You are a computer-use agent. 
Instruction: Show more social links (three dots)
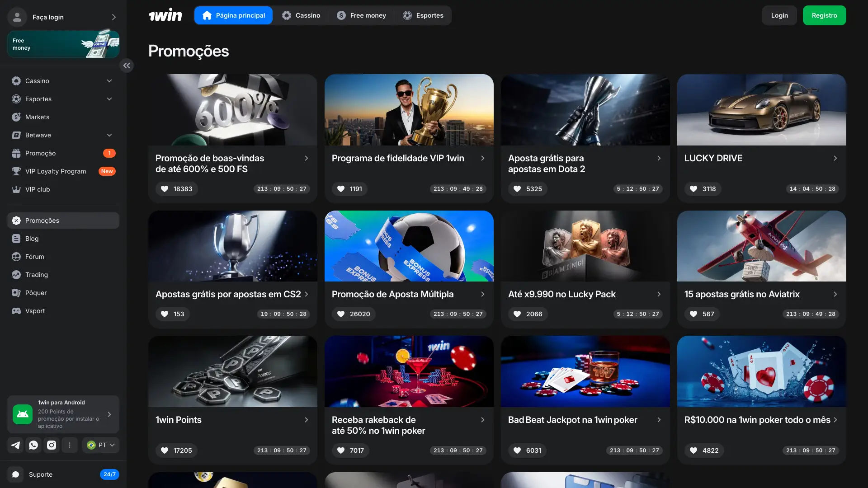70,445
